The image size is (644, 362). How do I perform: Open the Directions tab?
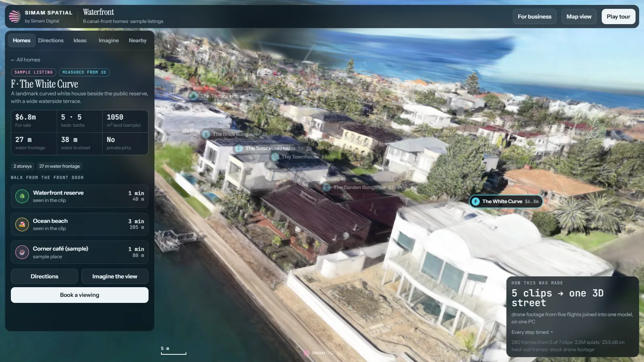51,40
